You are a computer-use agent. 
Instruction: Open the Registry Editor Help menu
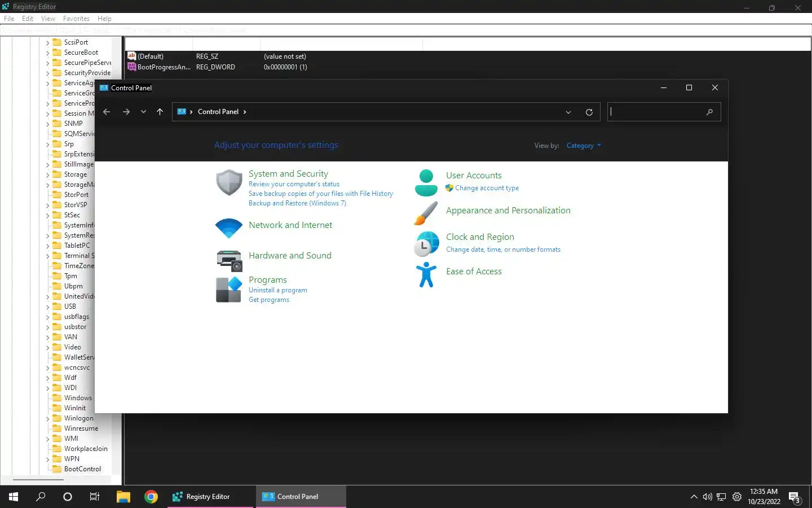[104, 19]
